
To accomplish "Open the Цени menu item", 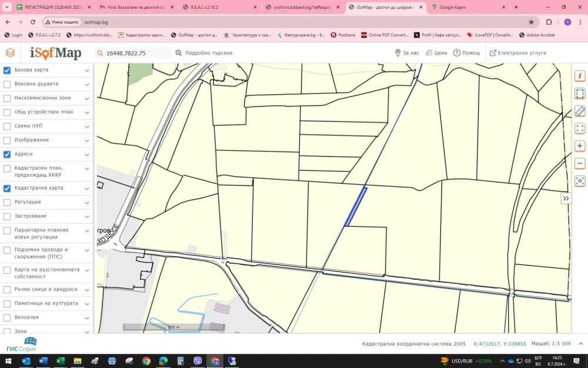I will click(436, 53).
